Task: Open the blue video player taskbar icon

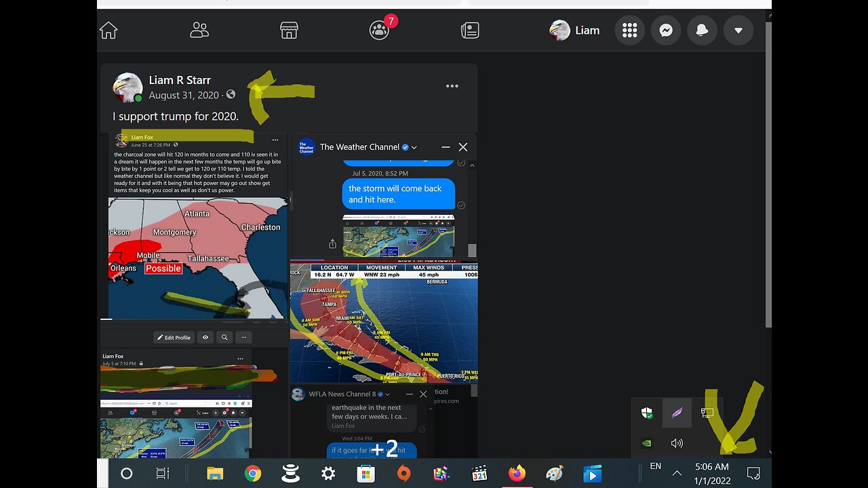Action: pyautogui.click(x=592, y=473)
